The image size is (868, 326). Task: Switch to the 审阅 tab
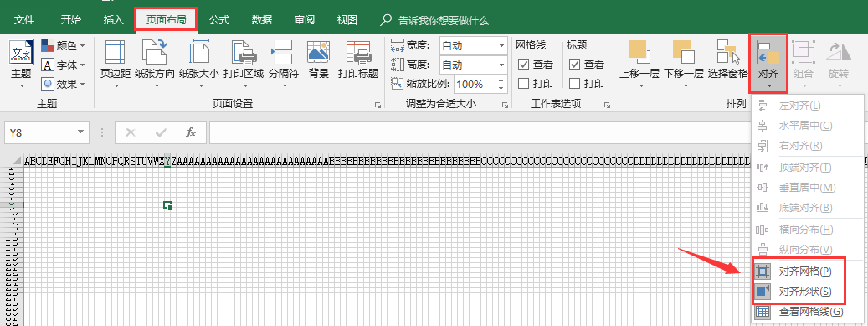[x=305, y=20]
